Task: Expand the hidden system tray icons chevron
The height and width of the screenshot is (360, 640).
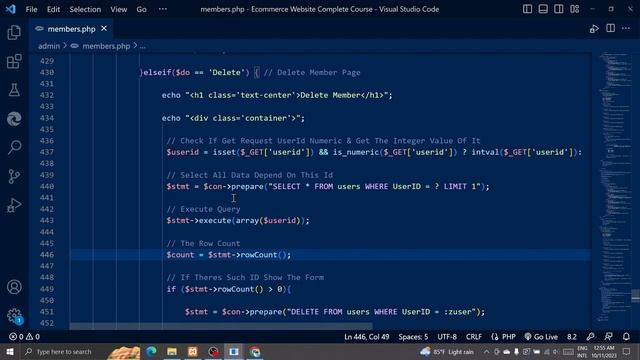Action: pyautogui.click(x=486, y=351)
